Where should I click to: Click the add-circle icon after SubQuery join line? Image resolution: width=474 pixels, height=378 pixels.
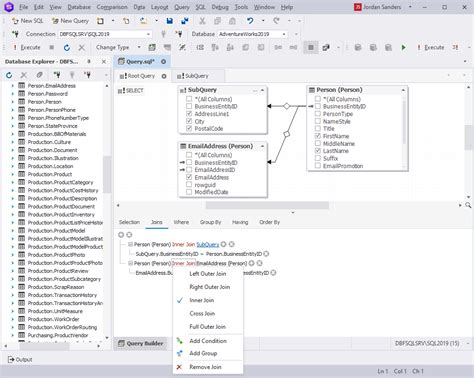(224, 244)
